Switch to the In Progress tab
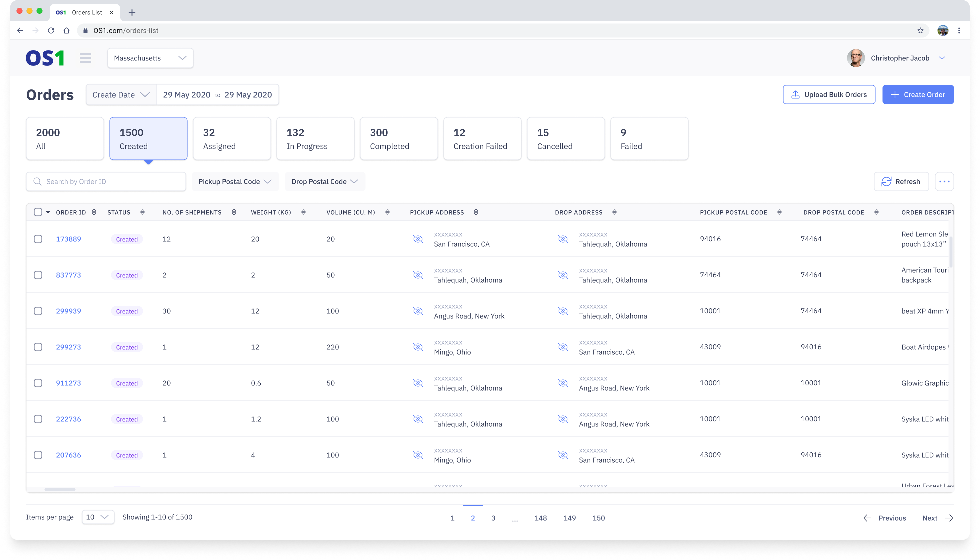 [x=315, y=138]
